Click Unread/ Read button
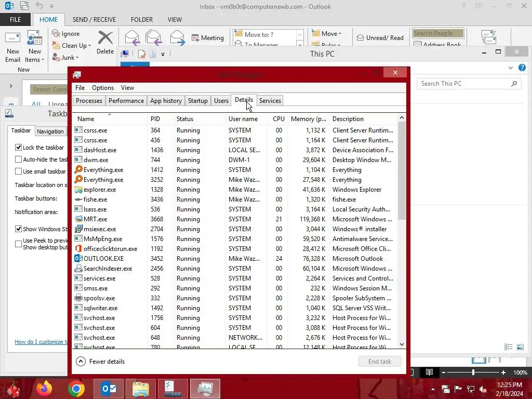The image size is (532, 399). point(380,37)
